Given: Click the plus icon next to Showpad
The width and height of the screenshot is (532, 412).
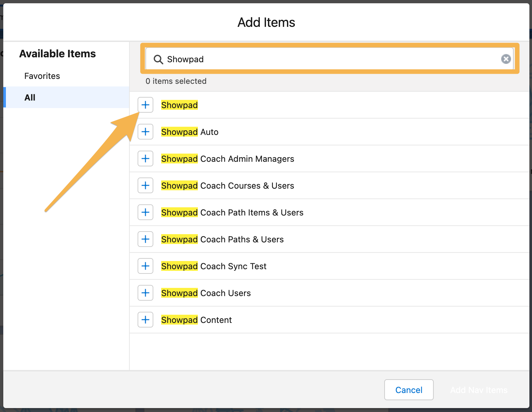Looking at the screenshot, I should (x=145, y=105).
